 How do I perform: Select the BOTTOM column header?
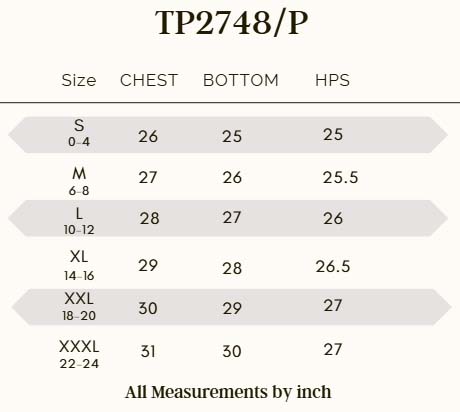(241, 80)
